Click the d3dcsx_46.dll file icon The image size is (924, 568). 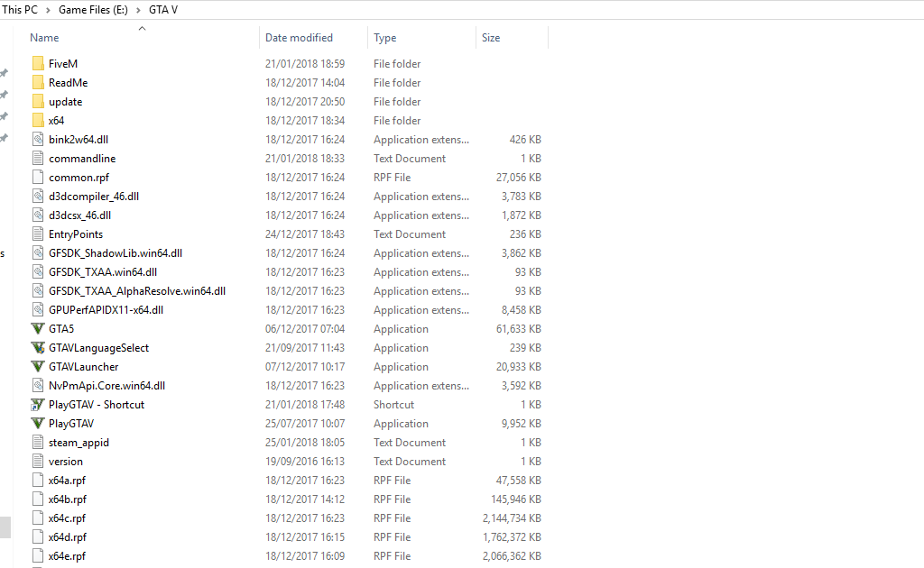click(x=38, y=215)
